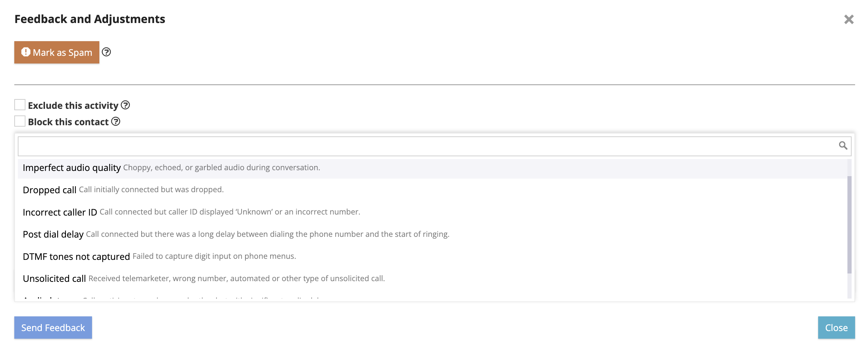
Task: Click the exclamation icon on Mark as Spam
Action: coord(25,52)
